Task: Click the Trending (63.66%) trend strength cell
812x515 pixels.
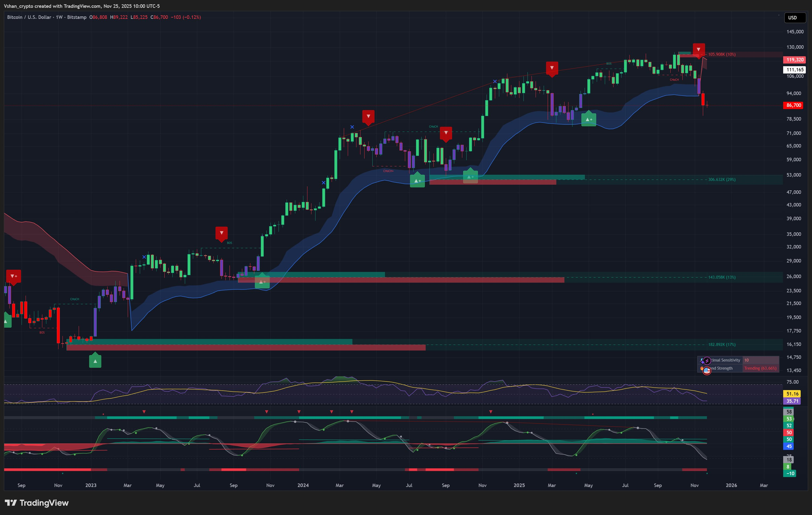Action: click(x=760, y=368)
